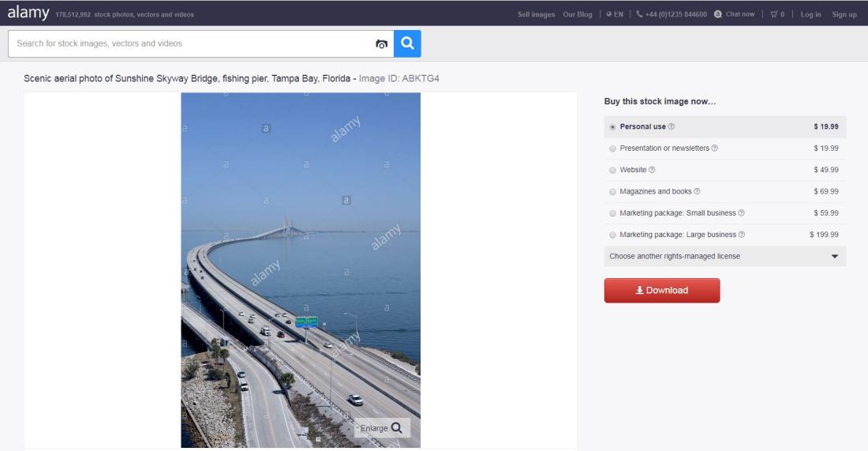
Task: Select the Personal use license option
Action: 612,127
